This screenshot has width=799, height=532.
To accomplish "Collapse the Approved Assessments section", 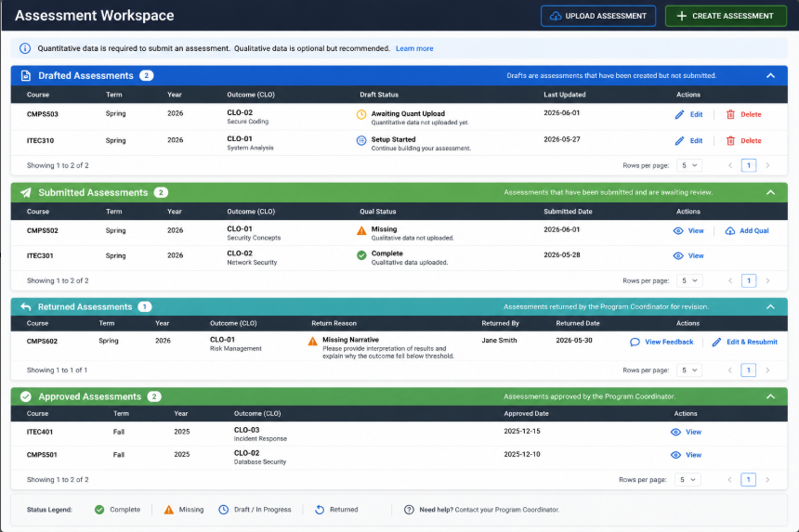I will 770,396.
